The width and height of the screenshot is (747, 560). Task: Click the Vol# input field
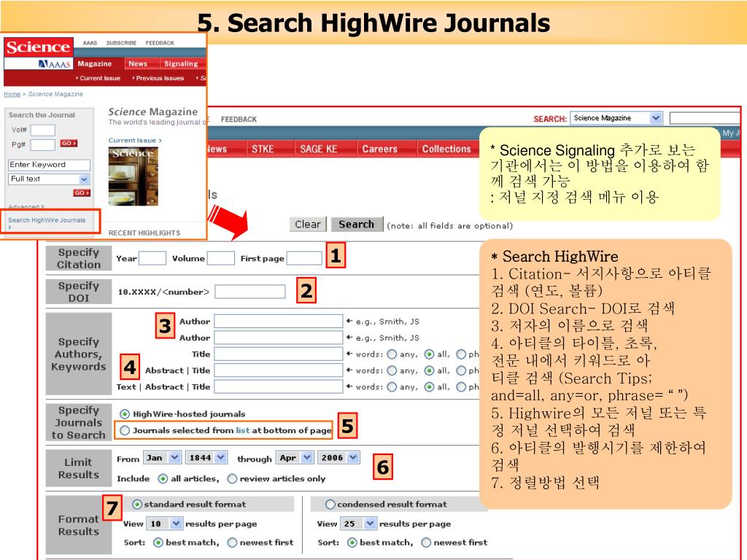(43, 130)
